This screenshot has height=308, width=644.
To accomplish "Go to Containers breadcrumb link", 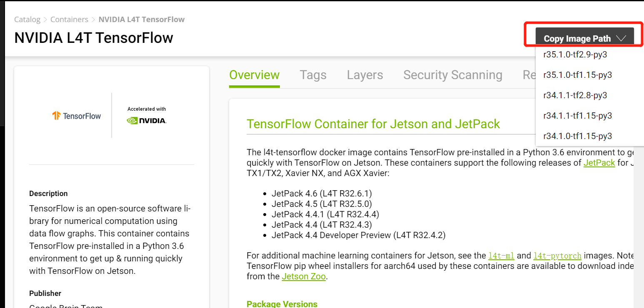I will pos(69,20).
